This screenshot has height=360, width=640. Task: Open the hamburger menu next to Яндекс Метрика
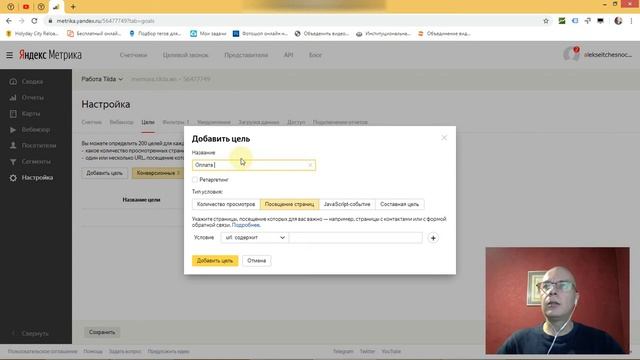pyautogui.click(x=9, y=55)
